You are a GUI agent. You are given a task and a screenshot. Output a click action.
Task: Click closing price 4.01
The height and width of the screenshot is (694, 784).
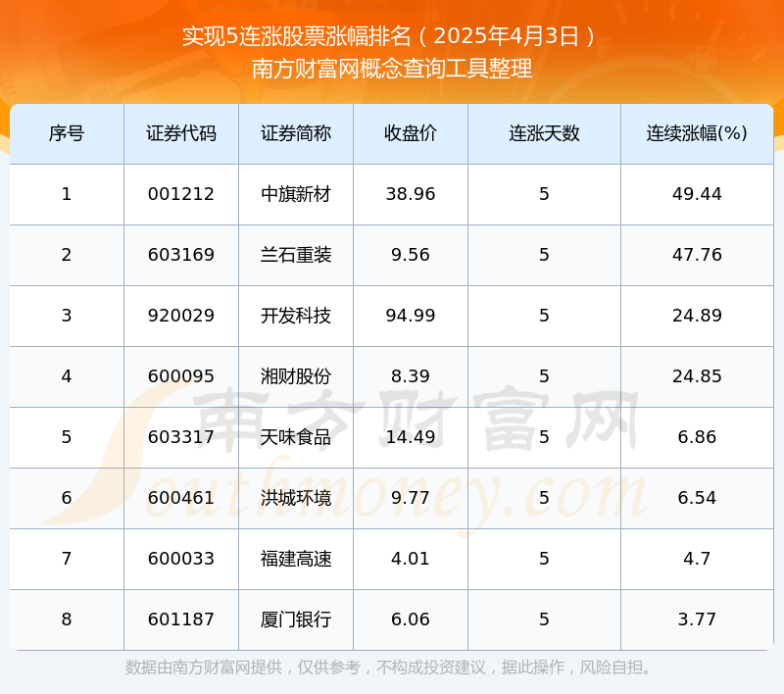pyautogui.click(x=411, y=559)
